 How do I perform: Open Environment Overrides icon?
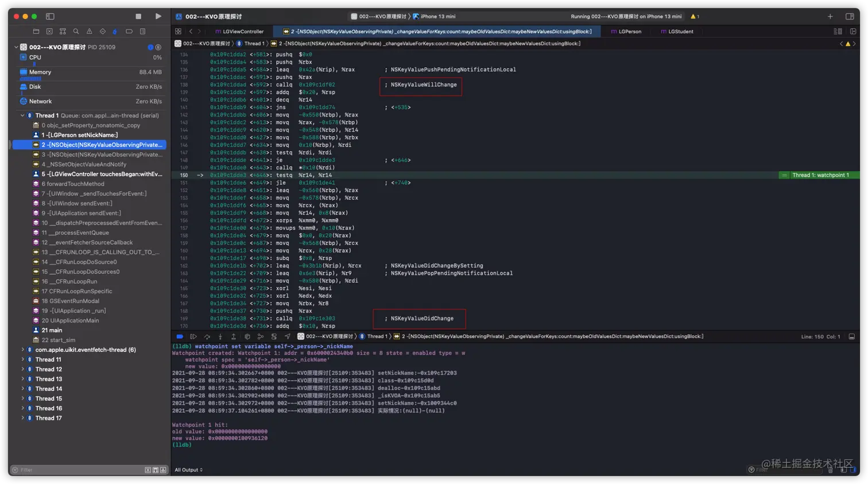pos(274,336)
